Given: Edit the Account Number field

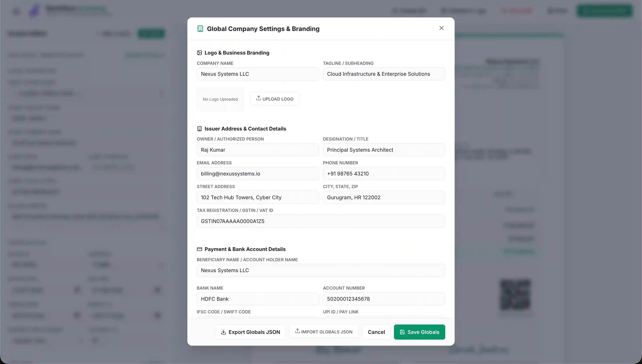Looking at the screenshot, I should pyautogui.click(x=384, y=299).
